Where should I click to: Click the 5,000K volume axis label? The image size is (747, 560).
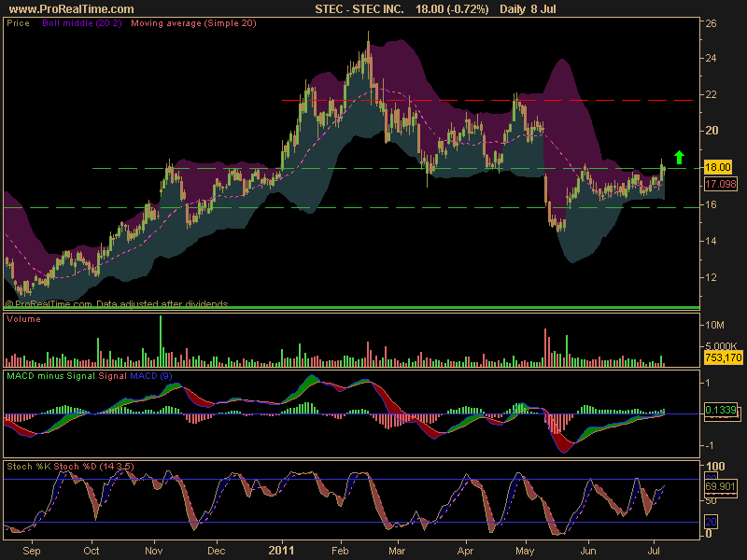click(720, 346)
